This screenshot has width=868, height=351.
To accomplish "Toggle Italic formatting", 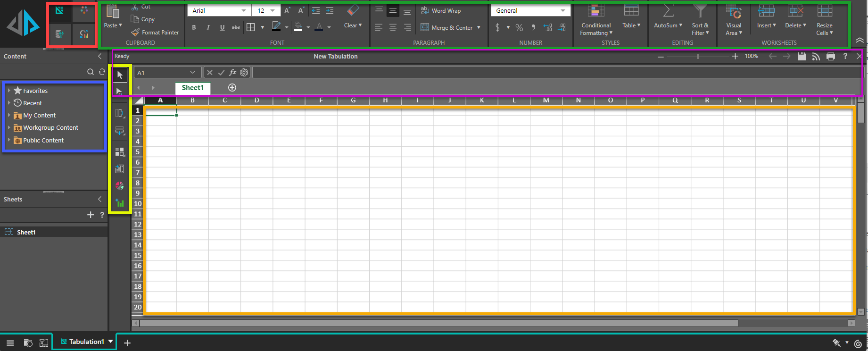I will pyautogui.click(x=208, y=28).
